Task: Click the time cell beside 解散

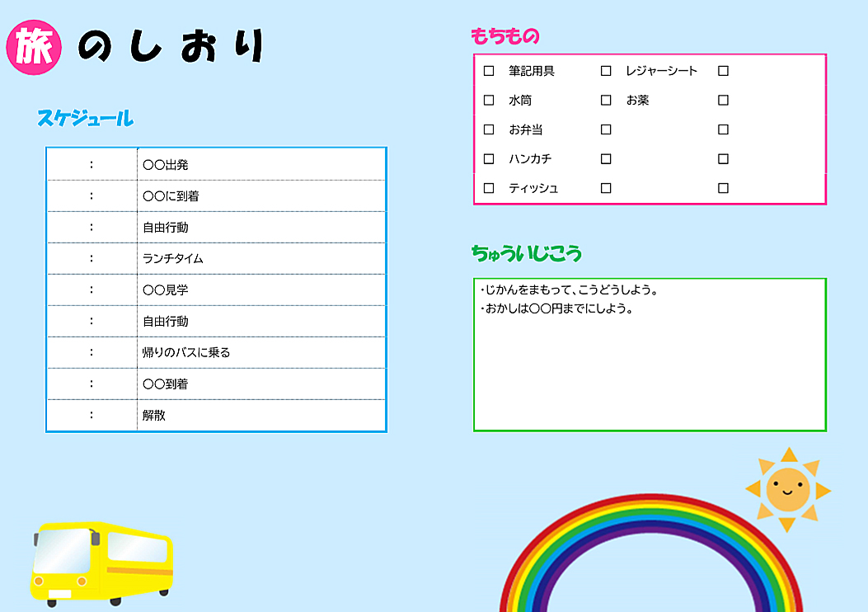Action: (91, 416)
